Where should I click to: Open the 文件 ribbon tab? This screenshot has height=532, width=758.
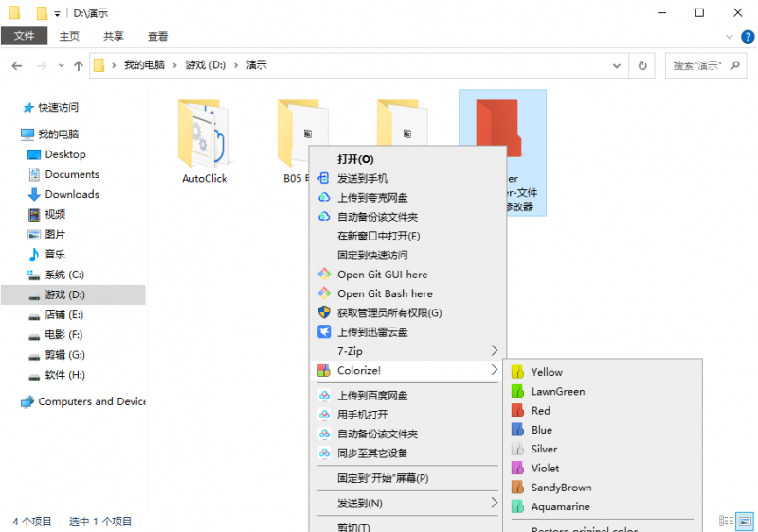pyautogui.click(x=25, y=36)
